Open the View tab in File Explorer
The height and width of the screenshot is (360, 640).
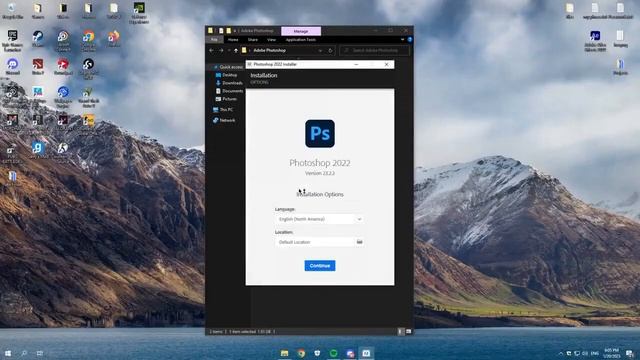click(x=271, y=40)
